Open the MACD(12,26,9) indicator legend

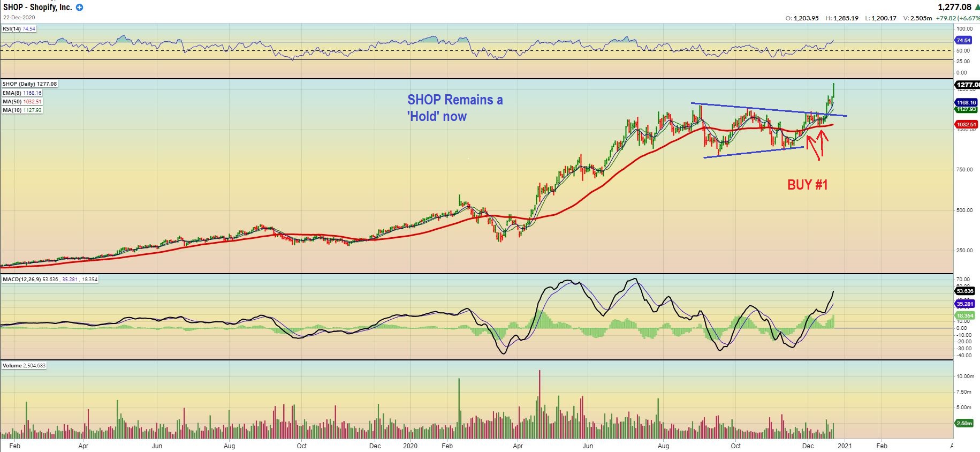point(50,279)
